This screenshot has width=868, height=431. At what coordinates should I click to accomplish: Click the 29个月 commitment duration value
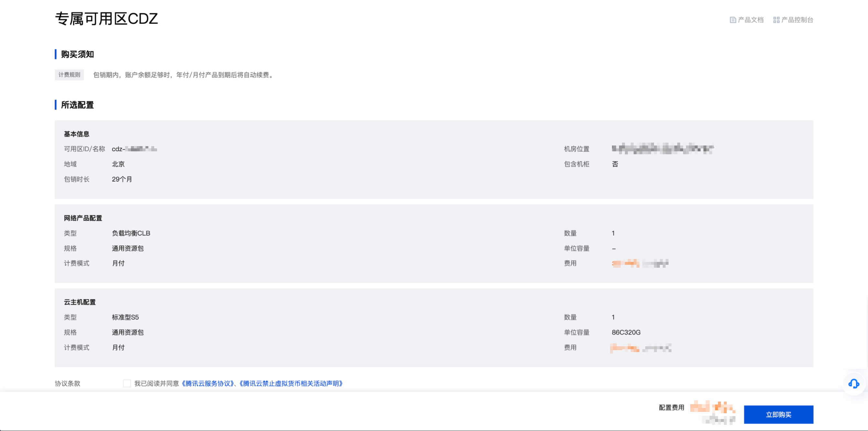122,179
